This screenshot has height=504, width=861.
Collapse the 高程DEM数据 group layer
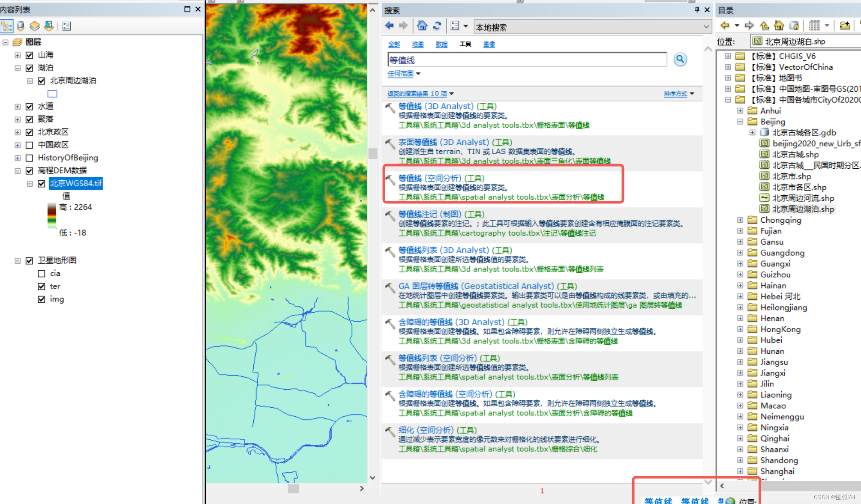pyautogui.click(x=18, y=171)
